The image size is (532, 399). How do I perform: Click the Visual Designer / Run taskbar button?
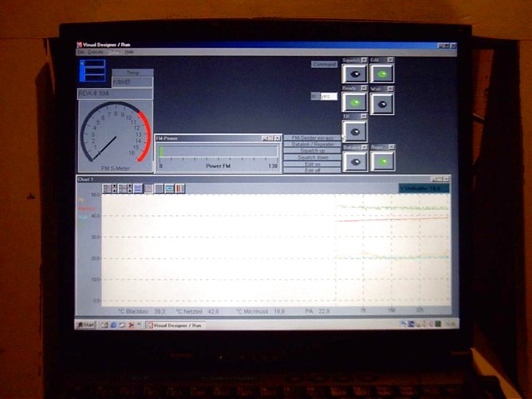173,326
